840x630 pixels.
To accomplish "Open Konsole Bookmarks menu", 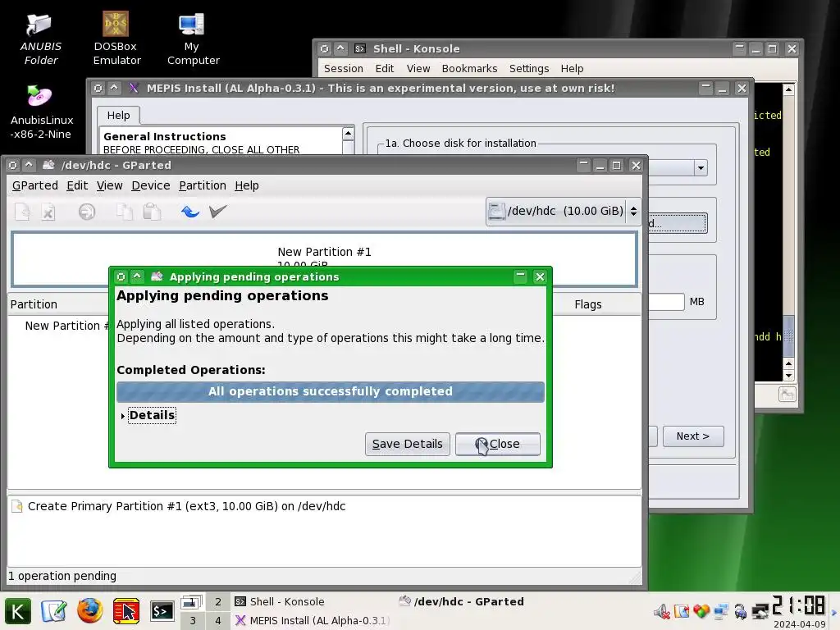I will 469,69.
